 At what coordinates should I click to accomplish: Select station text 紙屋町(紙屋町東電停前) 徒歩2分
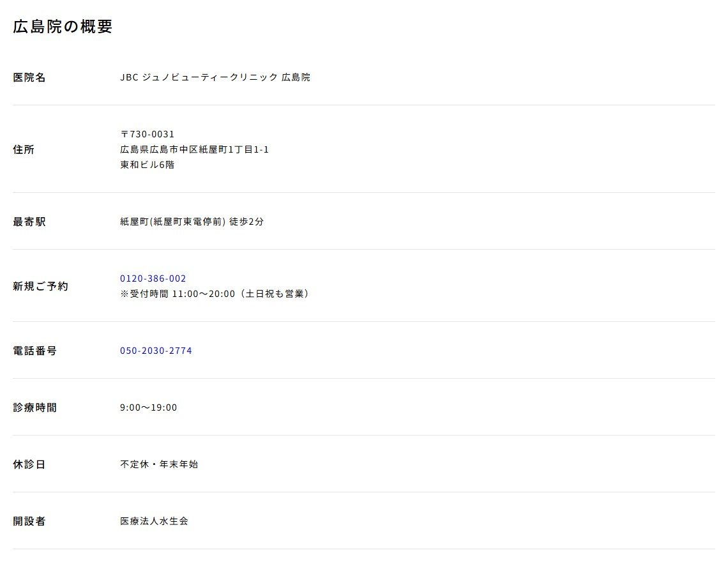coord(192,222)
